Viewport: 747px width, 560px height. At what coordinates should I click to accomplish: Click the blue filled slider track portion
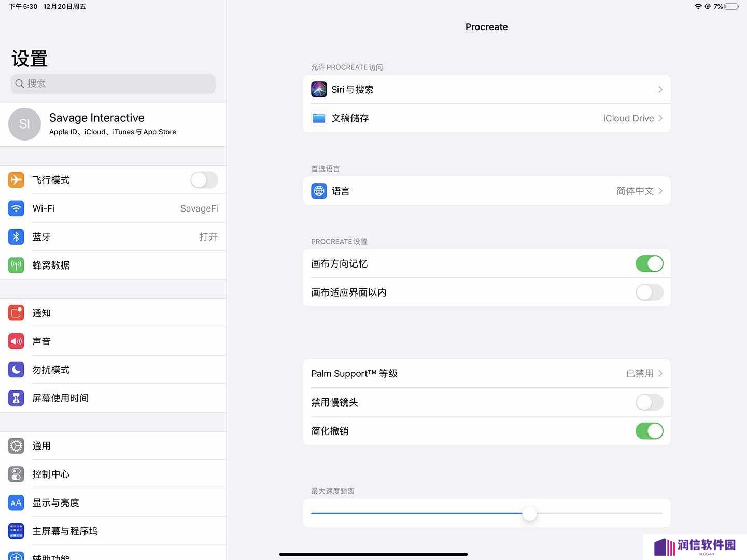point(416,513)
